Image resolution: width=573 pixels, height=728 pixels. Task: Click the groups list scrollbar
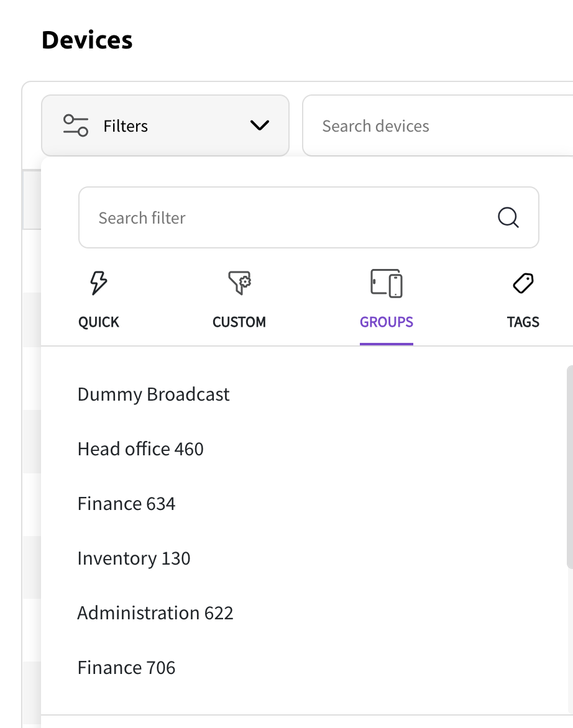coord(569,466)
